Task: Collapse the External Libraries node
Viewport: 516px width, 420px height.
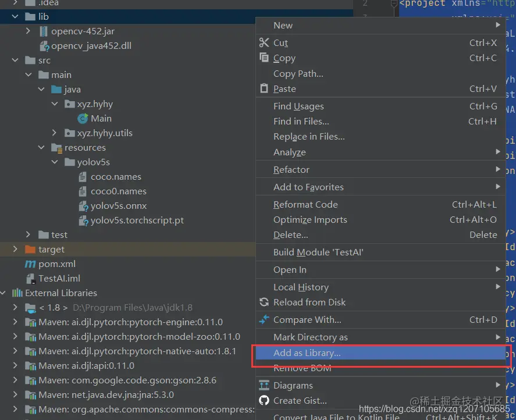Action: (3, 293)
